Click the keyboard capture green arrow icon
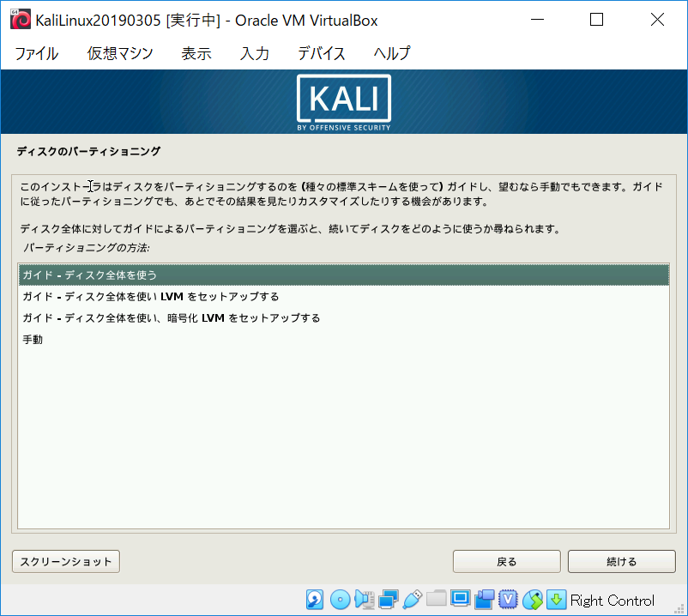 point(556,600)
